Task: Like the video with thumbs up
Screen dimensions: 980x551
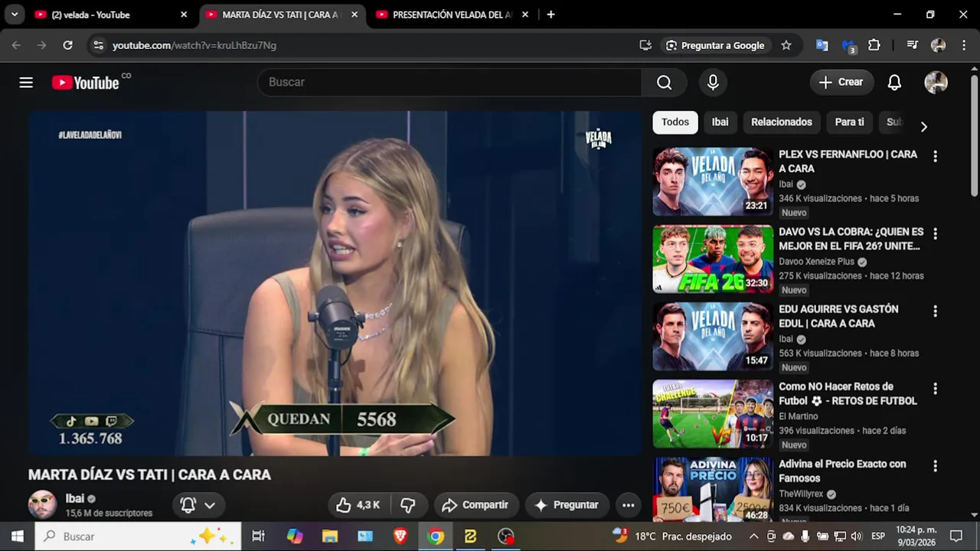Action: coord(358,505)
